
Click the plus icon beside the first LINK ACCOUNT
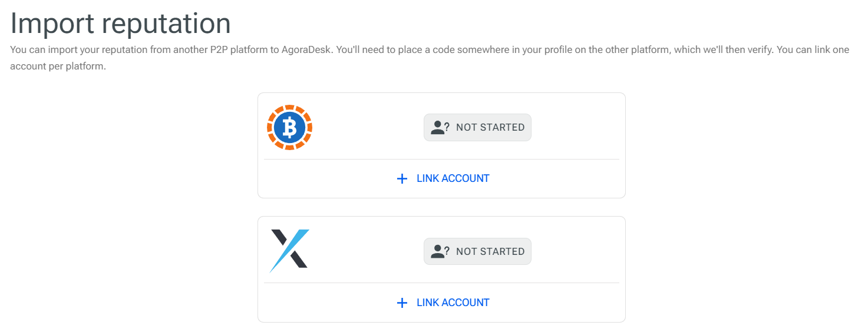[x=402, y=178]
